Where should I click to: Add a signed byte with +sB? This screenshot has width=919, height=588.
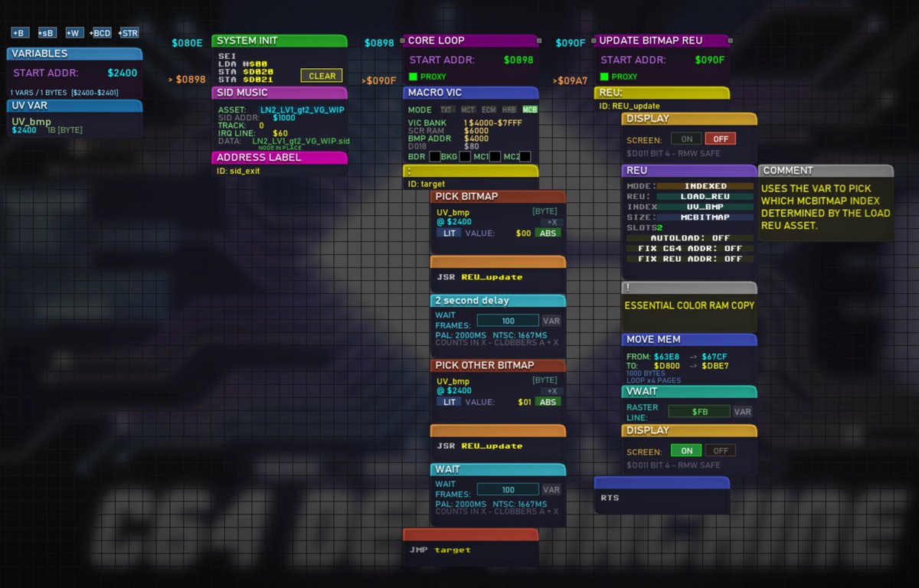[x=47, y=33]
